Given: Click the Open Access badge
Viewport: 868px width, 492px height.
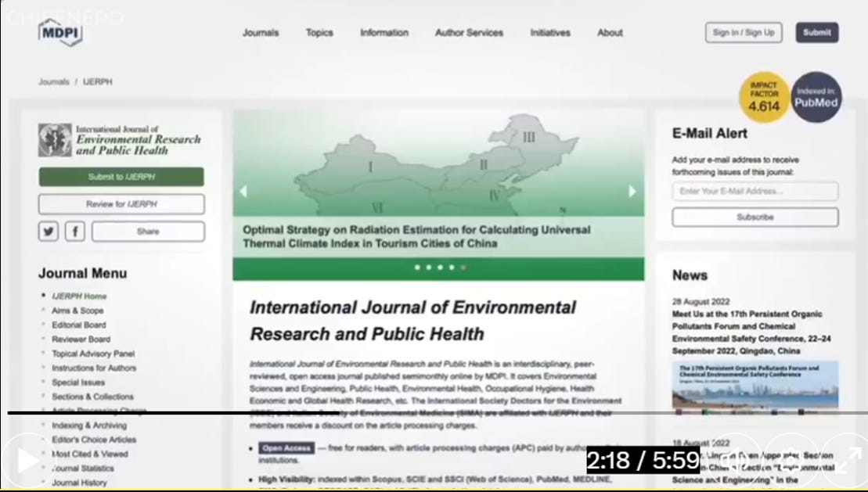Looking at the screenshot, I should [x=286, y=448].
